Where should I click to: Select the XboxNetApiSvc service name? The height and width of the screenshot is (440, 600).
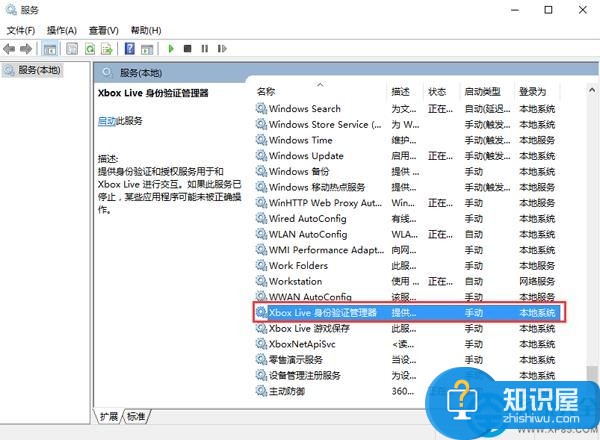coord(302,344)
